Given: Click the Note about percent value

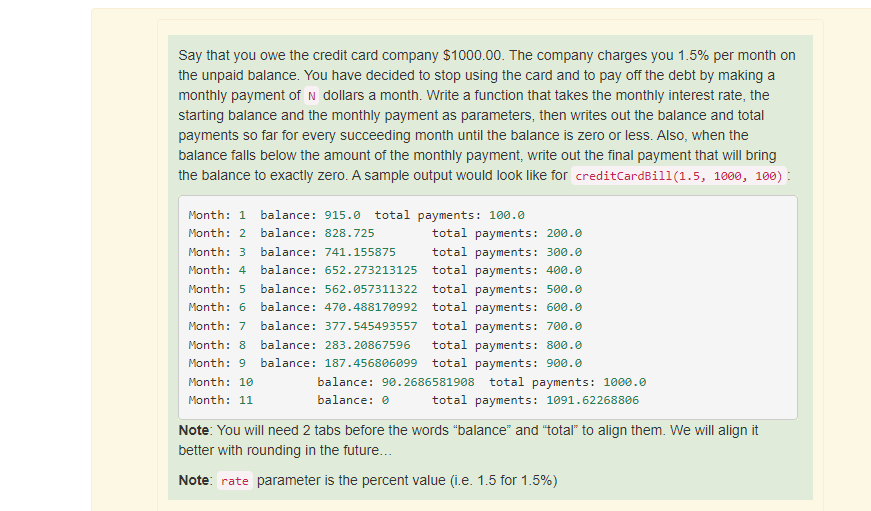Looking at the screenshot, I should coord(368,480).
